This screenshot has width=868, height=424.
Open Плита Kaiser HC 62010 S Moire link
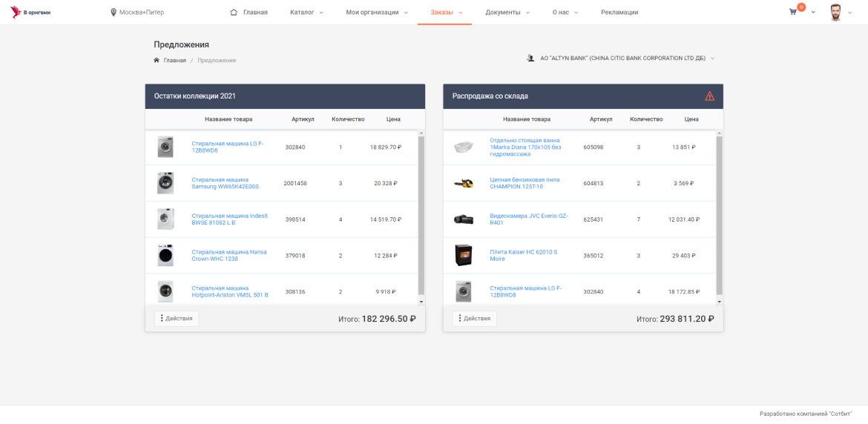point(523,256)
